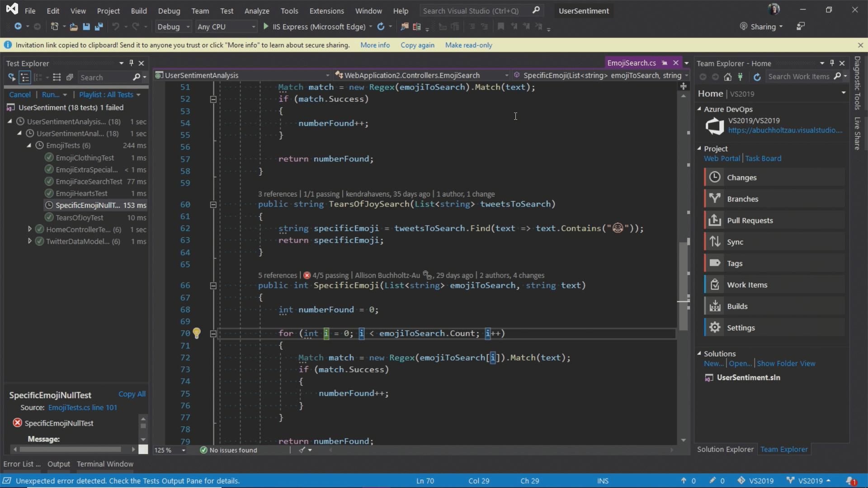Viewport: 868px width, 488px height.
Task: Click the Builds icon in Team Explorer
Action: click(715, 305)
